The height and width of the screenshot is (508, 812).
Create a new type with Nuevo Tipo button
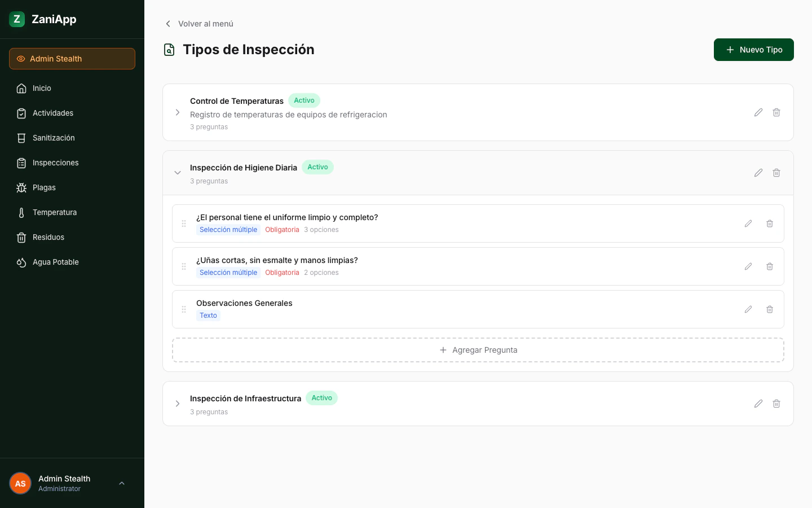coord(754,50)
